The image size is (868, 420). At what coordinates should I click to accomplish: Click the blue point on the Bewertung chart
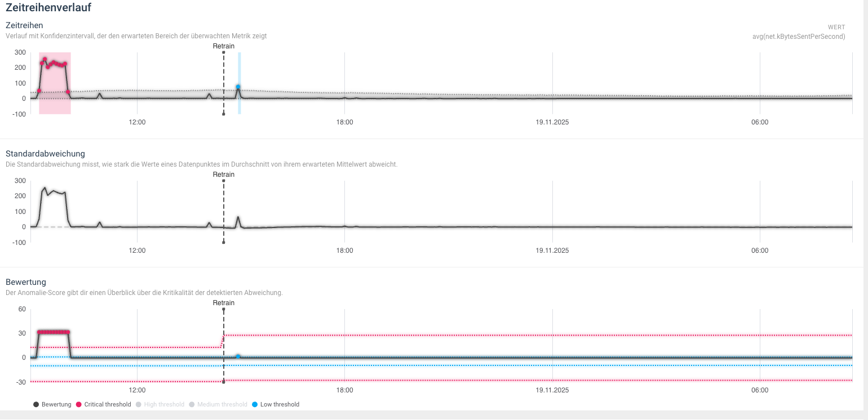click(x=238, y=356)
